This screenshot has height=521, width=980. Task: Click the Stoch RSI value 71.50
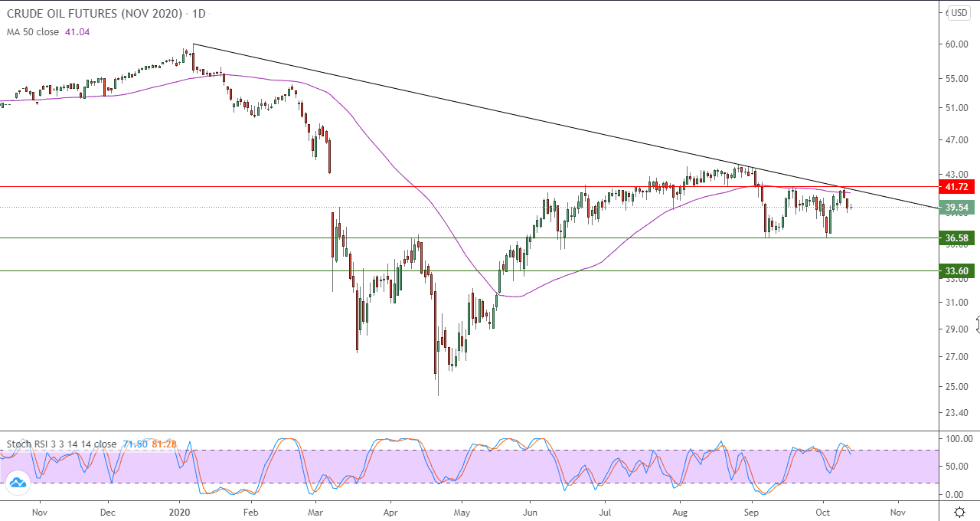[x=135, y=444]
